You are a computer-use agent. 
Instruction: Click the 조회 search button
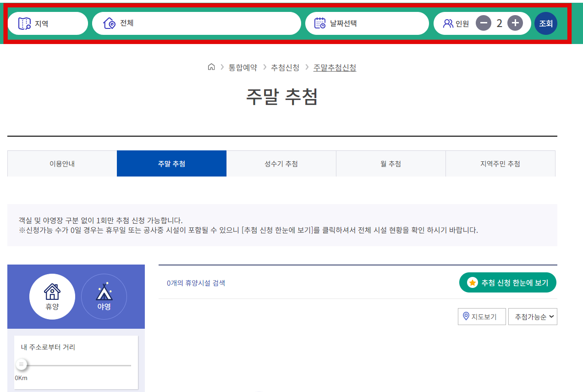click(545, 23)
